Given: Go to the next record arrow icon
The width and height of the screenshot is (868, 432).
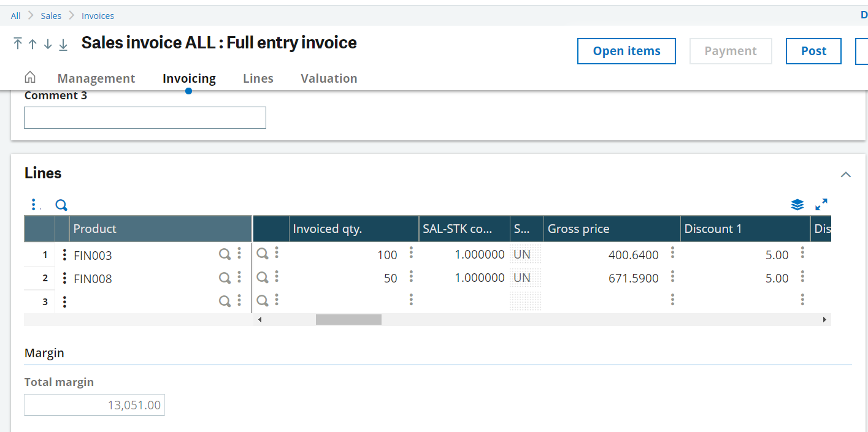Looking at the screenshot, I should point(48,44).
